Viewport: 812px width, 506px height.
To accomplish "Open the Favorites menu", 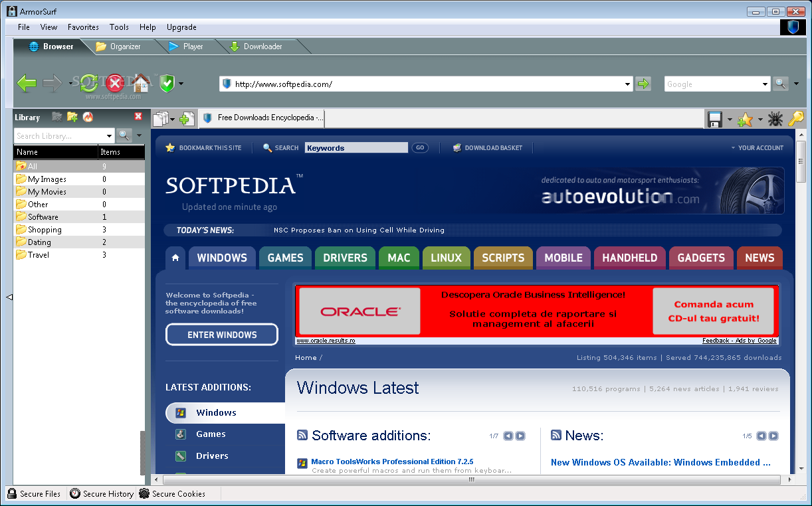I will [83, 27].
